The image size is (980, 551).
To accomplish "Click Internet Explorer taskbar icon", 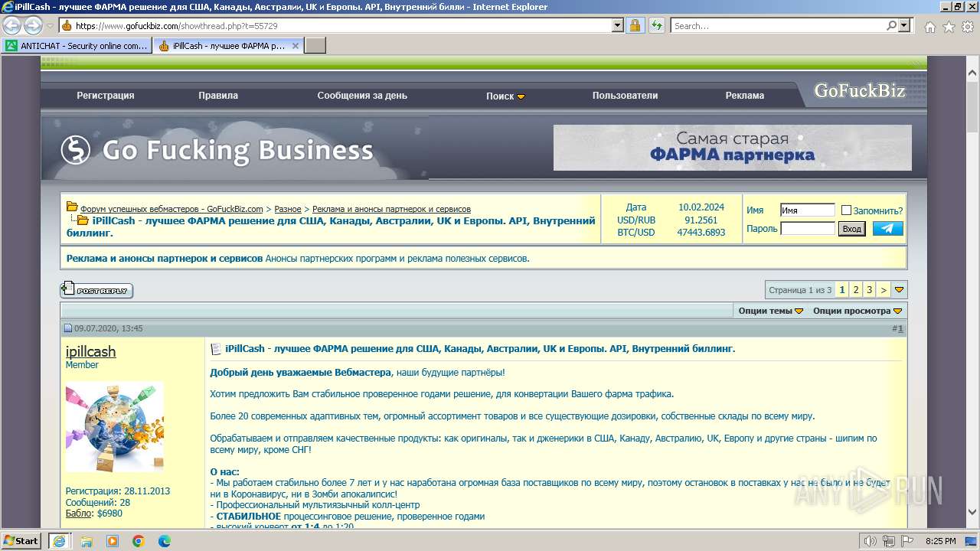I will tap(59, 541).
